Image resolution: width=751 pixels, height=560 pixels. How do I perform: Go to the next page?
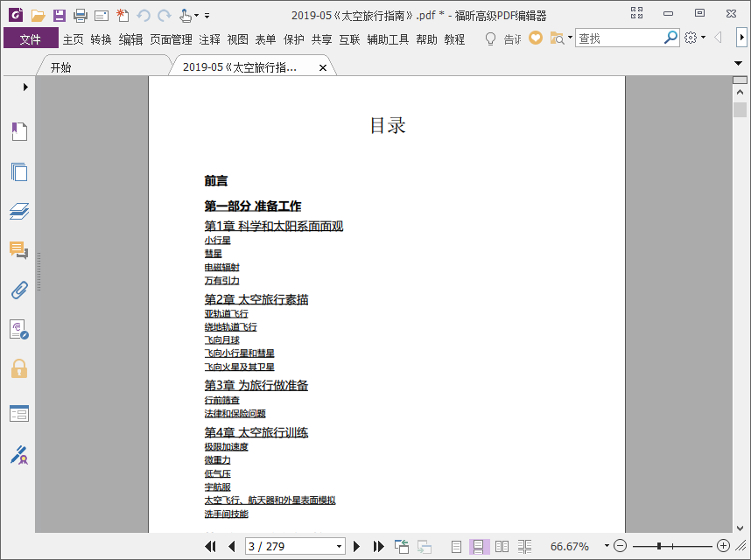356,546
